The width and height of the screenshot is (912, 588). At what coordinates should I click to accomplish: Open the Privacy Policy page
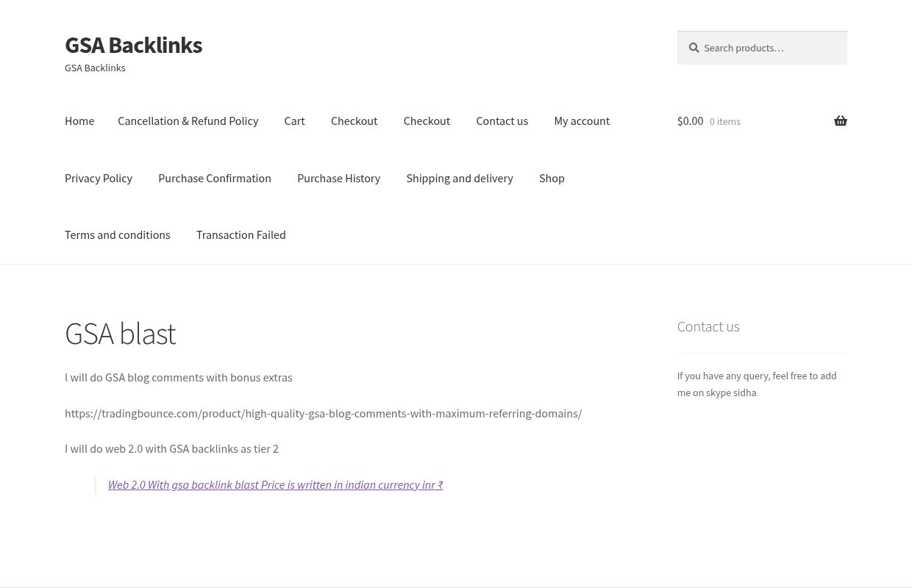(99, 178)
